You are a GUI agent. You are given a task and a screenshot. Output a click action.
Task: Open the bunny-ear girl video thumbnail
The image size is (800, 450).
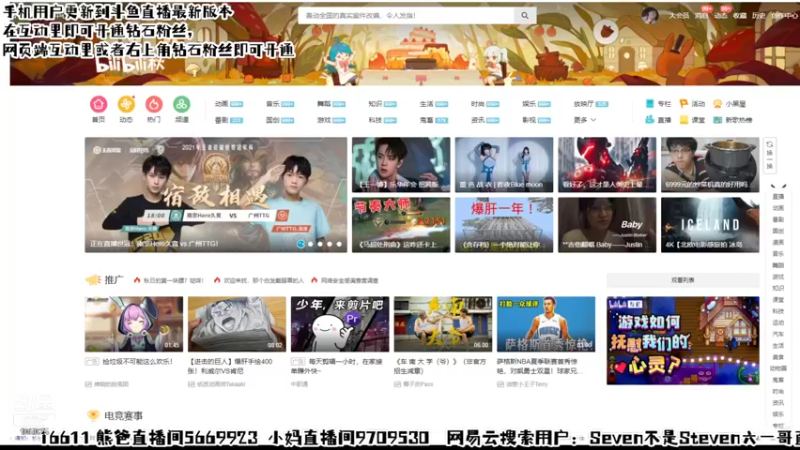[134, 324]
